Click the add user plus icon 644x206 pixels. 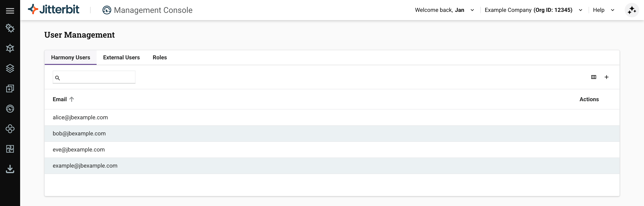tap(606, 77)
